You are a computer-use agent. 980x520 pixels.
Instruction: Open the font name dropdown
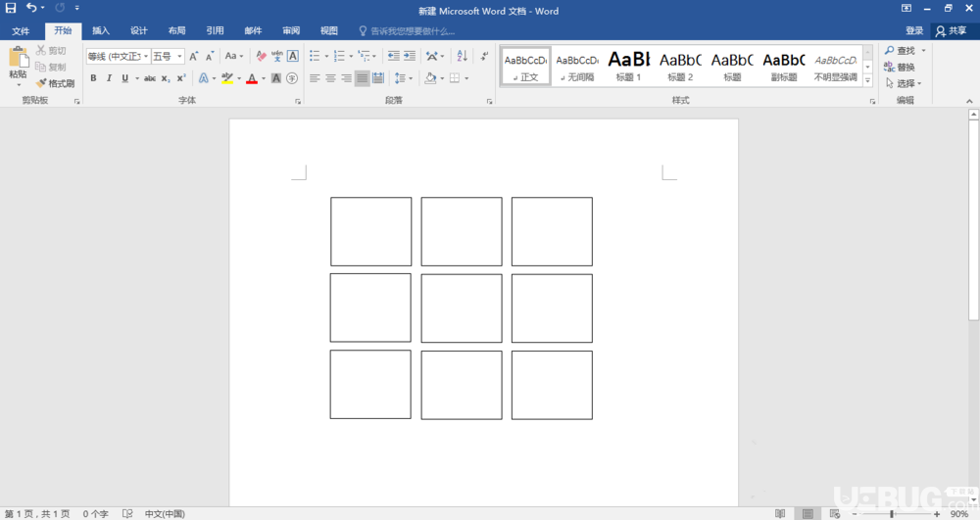click(x=146, y=56)
